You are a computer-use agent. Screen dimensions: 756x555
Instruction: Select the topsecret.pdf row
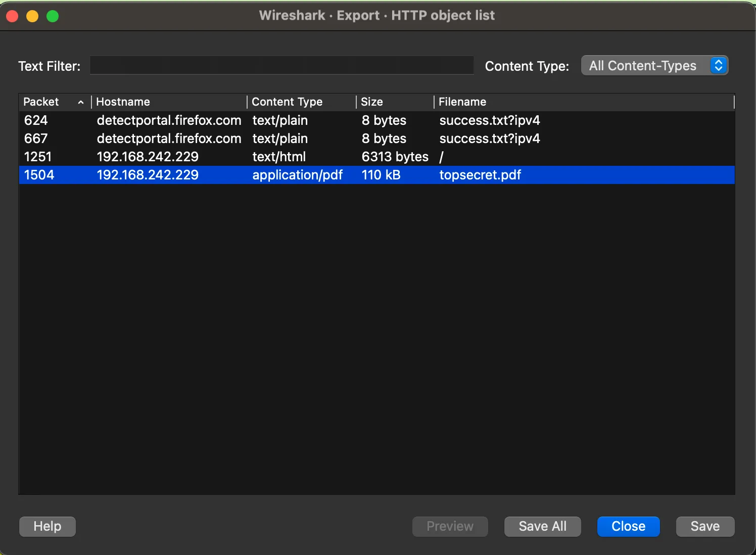[x=480, y=175]
